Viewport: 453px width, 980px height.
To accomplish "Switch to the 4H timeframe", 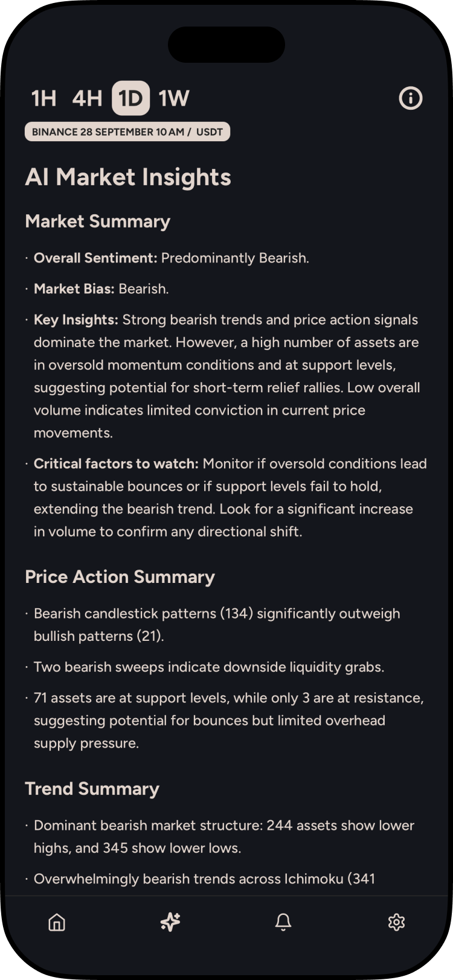I will pyautogui.click(x=88, y=98).
